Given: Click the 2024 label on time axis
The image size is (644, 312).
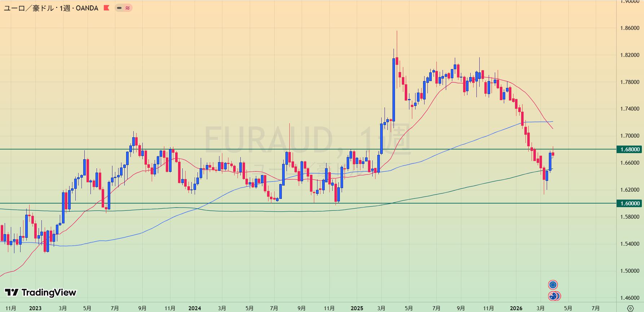Looking at the screenshot, I should click(195, 308).
